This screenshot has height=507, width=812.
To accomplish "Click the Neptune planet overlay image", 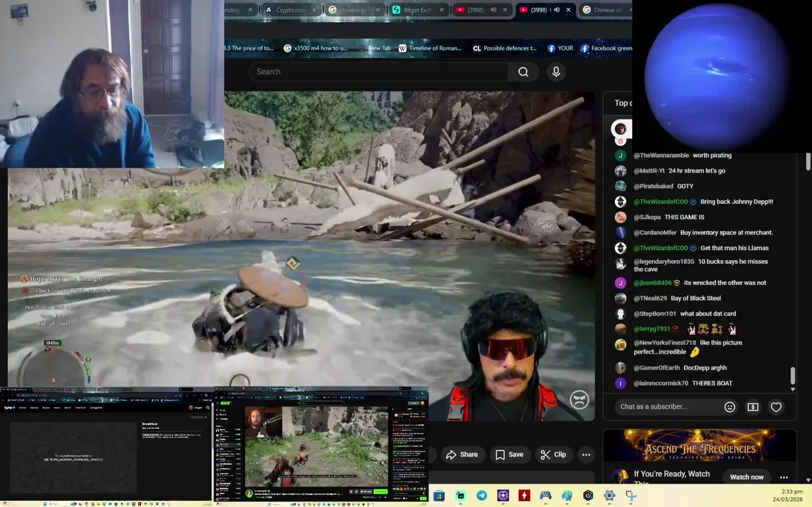I will pyautogui.click(x=716, y=77).
